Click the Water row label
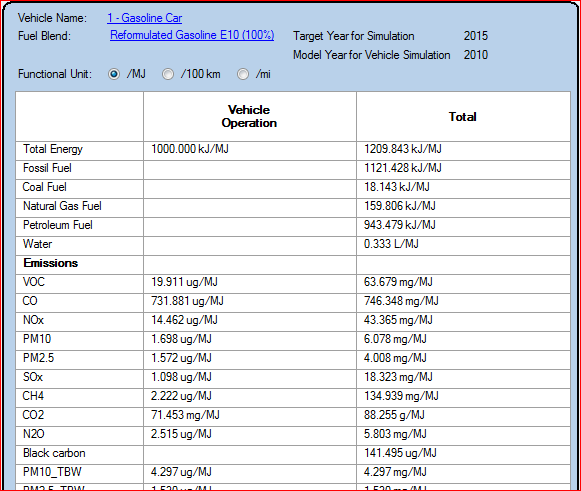Viewport: 581px width, 491px height. point(37,244)
